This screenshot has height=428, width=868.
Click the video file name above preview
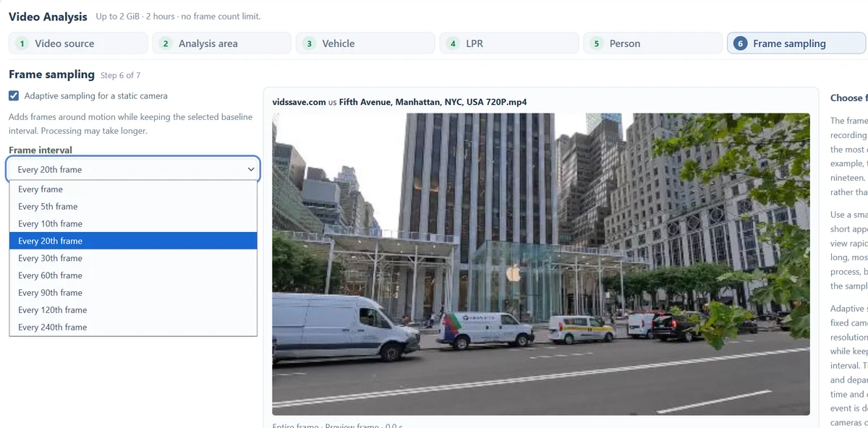click(x=399, y=102)
